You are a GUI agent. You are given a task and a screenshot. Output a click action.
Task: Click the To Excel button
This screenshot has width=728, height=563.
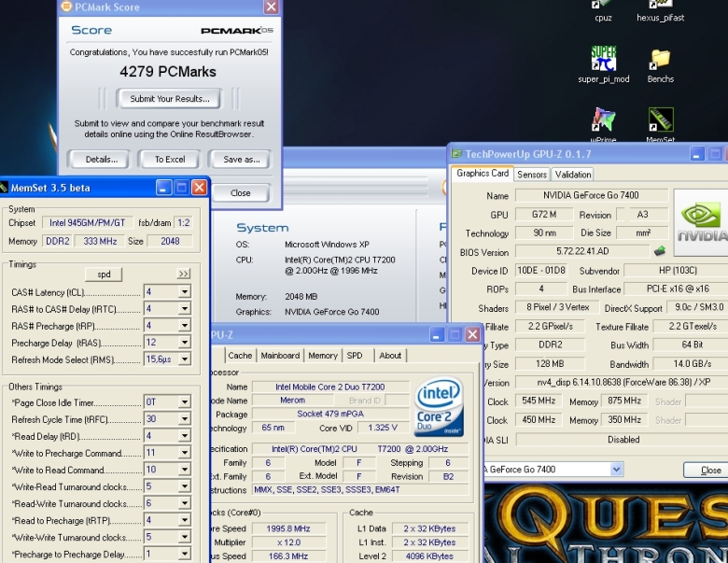pos(170,160)
